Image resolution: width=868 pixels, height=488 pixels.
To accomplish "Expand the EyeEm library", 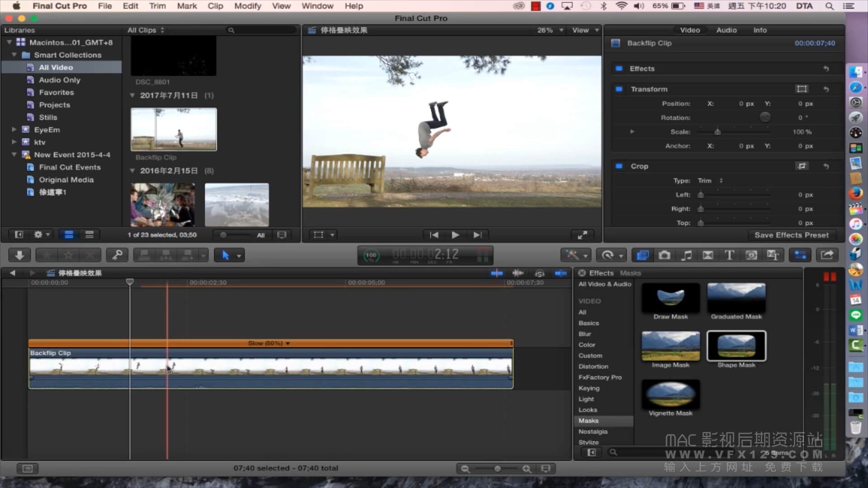I will coord(14,130).
